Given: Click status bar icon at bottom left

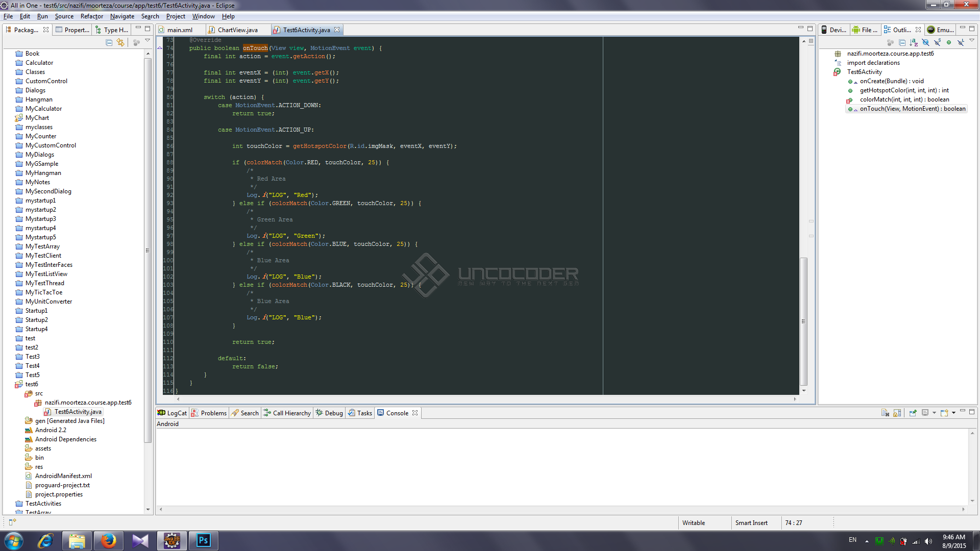Looking at the screenshot, I should pyautogui.click(x=12, y=522).
